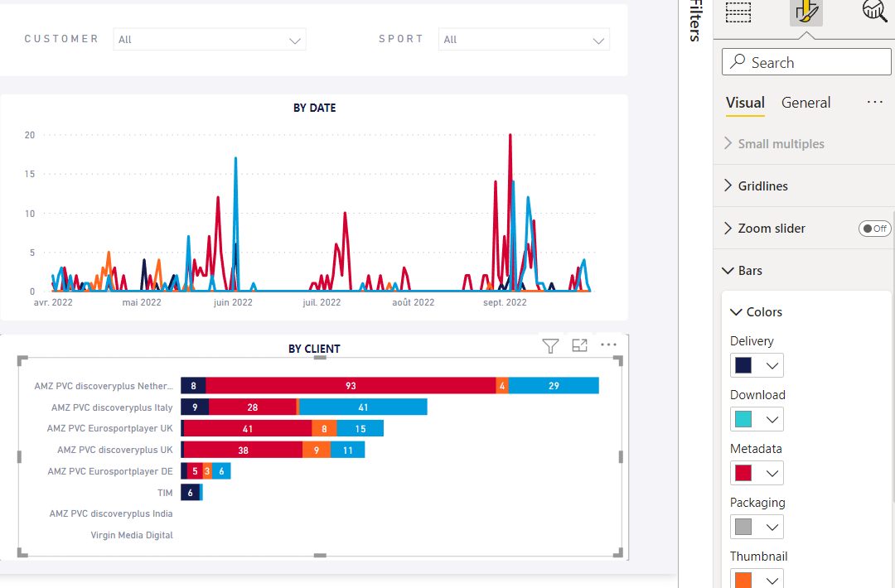The width and height of the screenshot is (895, 588).
Task: Open the CUSTOMER dropdown
Action: [210, 40]
